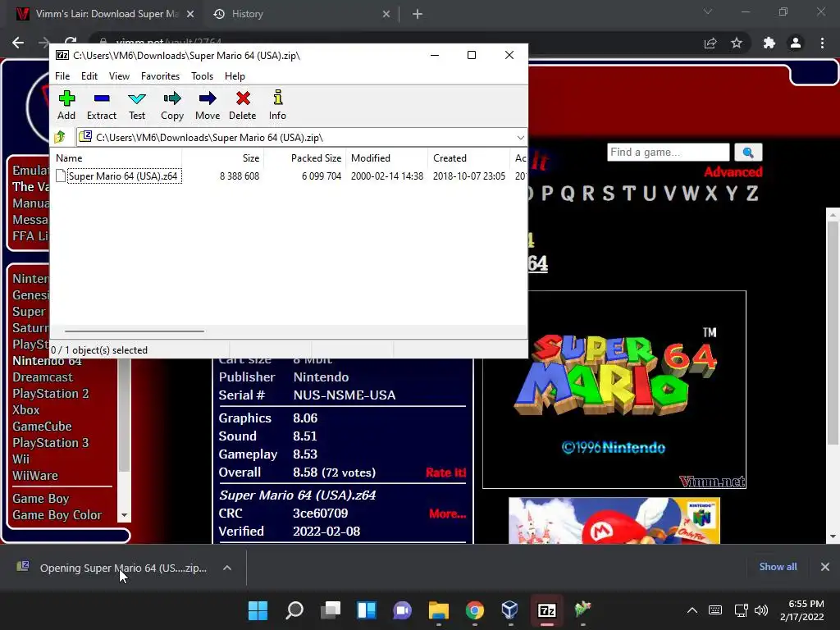Click the 7-Zip address path field
The image size is (840, 630).
(302, 138)
